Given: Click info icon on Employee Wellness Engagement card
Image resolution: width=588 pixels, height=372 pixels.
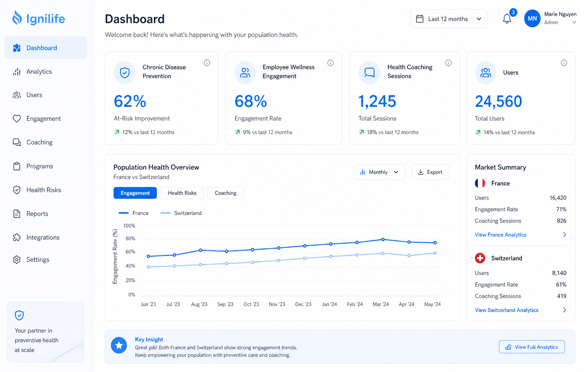Looking at the screenshot, I should coord(330,63).
